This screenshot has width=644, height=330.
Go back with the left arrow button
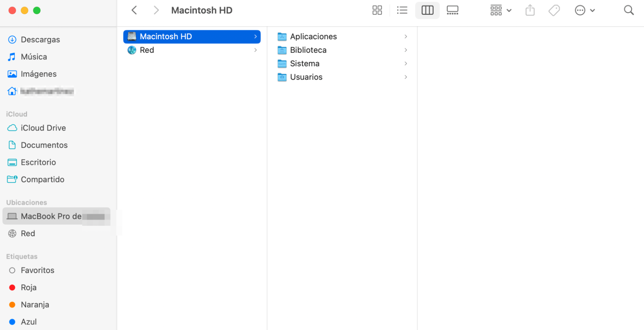(134, 10)
